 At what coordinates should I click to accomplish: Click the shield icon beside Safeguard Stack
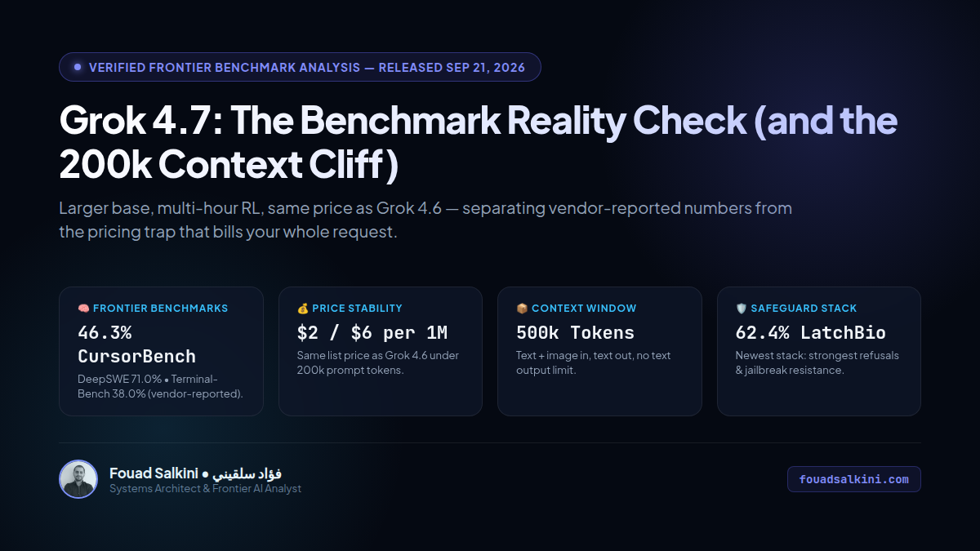(x=741, y=309)
